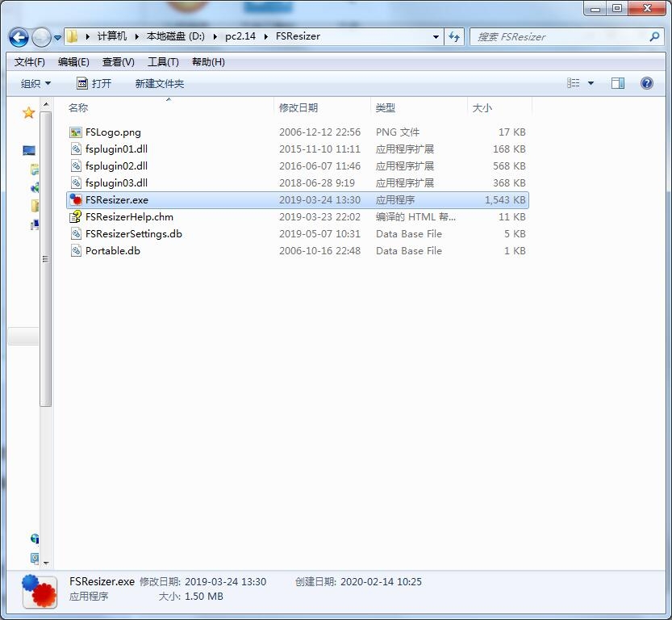Open Help with the question mark icon
Viewport: 672px width, 620px height.
tap(647, 83)
